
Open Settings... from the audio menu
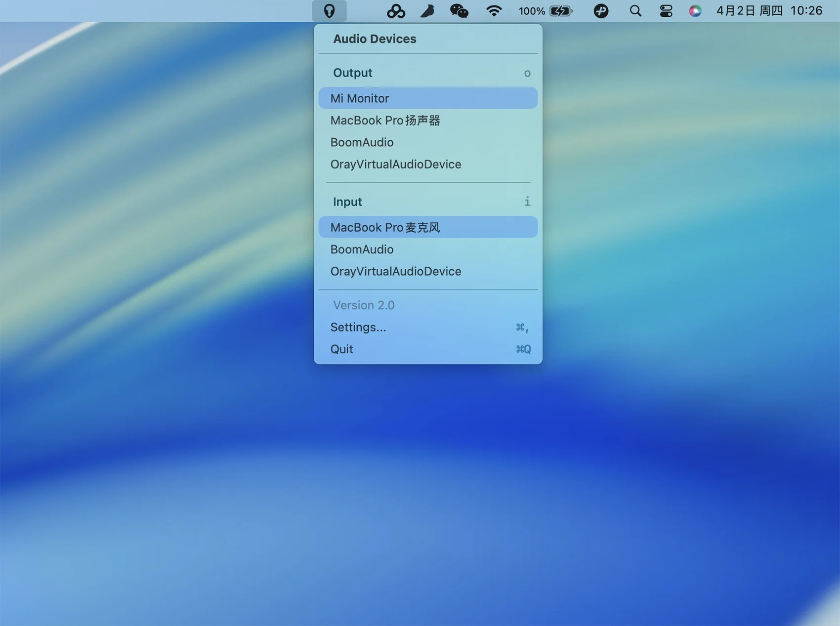click(x=428, y=327)
